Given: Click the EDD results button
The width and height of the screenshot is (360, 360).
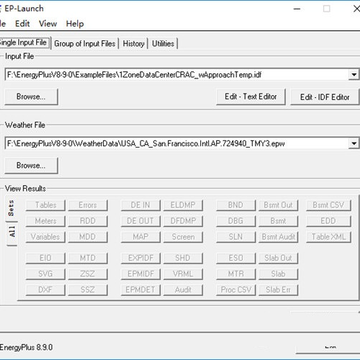Looking at the screenshot, I should (x=328, y=221).
